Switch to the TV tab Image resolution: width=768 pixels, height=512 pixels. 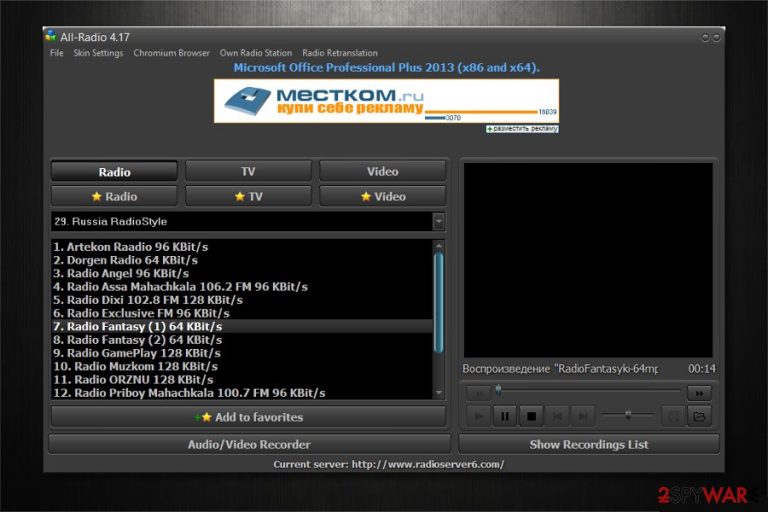click(248, 171)
